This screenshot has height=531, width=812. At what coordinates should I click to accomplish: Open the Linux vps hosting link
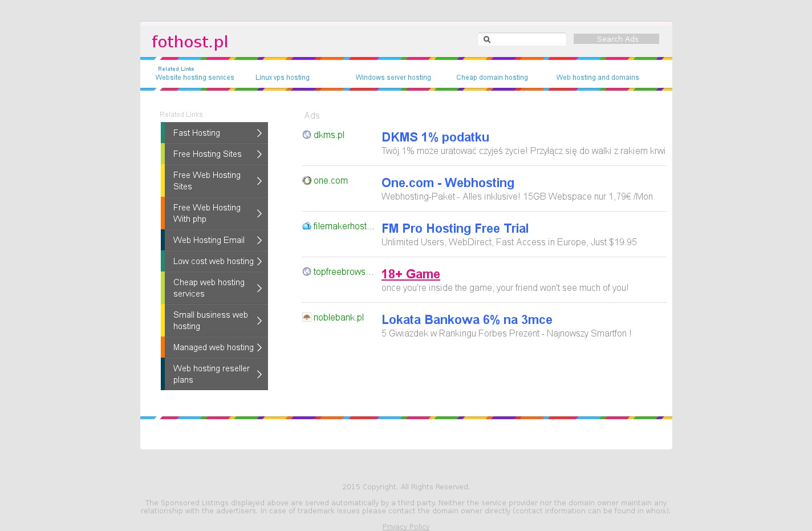pos(282,78)
